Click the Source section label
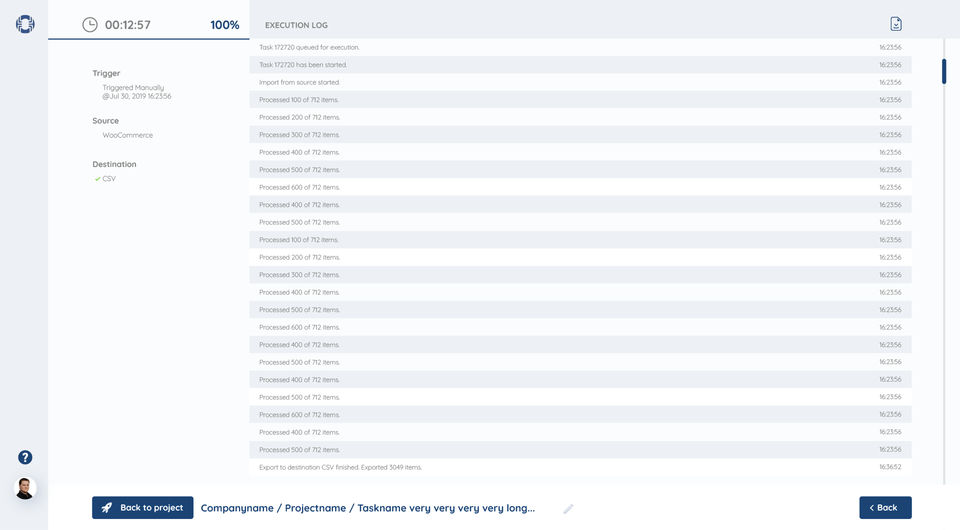The width and height of the screenshot is (960, 530). 105,121
